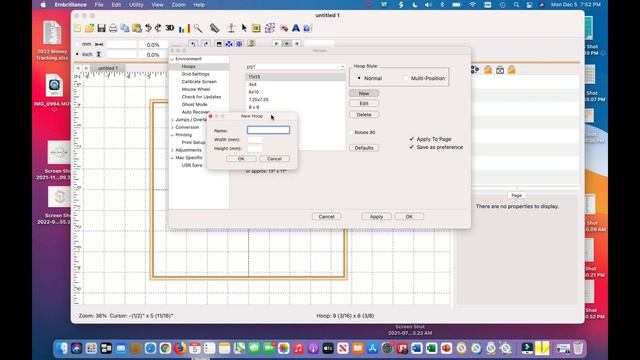Collapse the Mac Specific tree section
Screen dimensions: 640x360
pos(172,158)
